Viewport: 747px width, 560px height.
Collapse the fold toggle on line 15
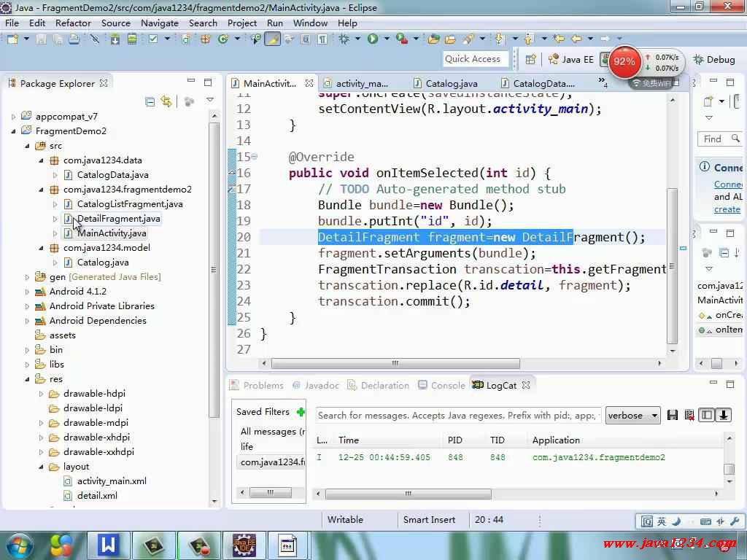[255, 157]
